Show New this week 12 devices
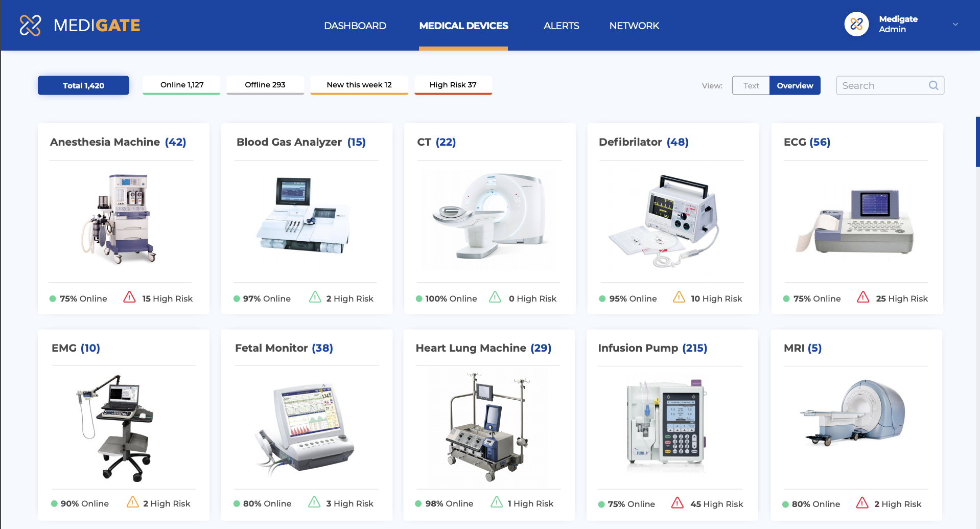The image size is (980, 529). (x=359, y=85)
